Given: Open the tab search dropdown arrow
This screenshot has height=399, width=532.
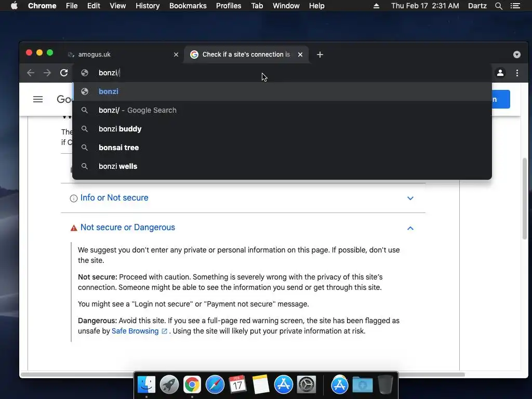Looking at the screenshot, I should (517, 55).
